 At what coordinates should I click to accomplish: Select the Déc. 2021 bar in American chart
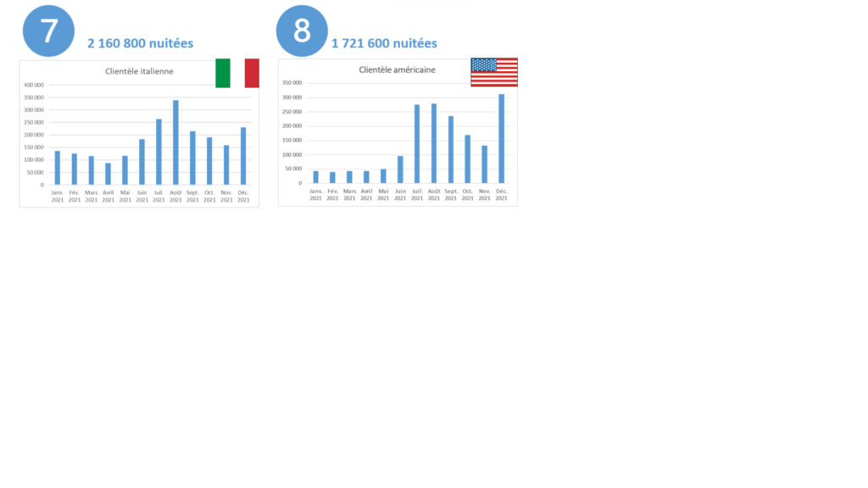click(502, 138)
